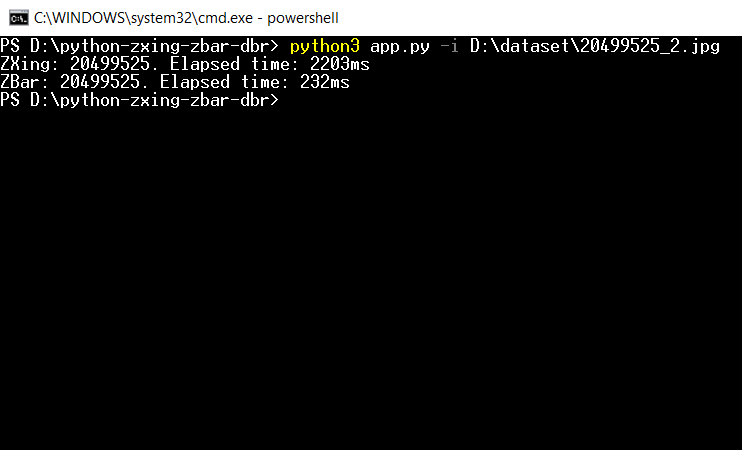Select the app.py argument in the command
This screenshot has height=450, width=742.
[x=400, y=46]
